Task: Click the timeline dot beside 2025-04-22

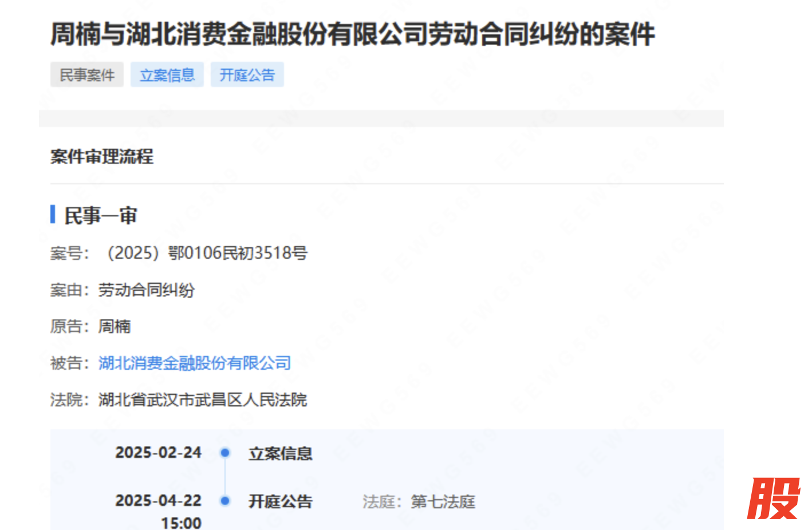Action: (225, 501)
